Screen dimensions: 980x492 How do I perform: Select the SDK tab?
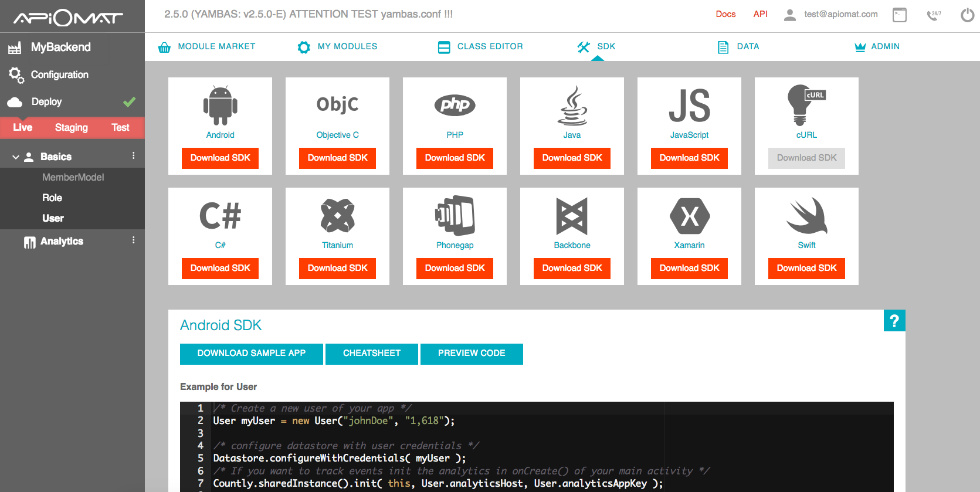click(x=596, y=46)
